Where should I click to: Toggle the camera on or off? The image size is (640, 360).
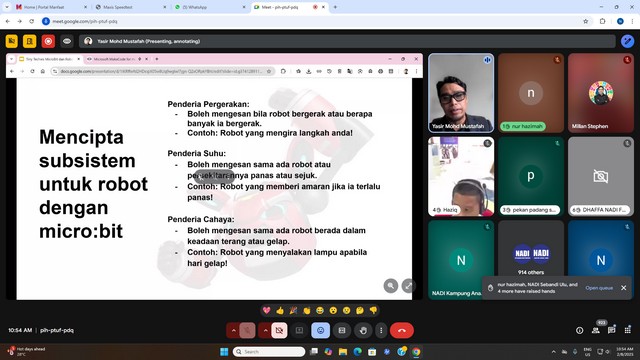click(279, 330)
